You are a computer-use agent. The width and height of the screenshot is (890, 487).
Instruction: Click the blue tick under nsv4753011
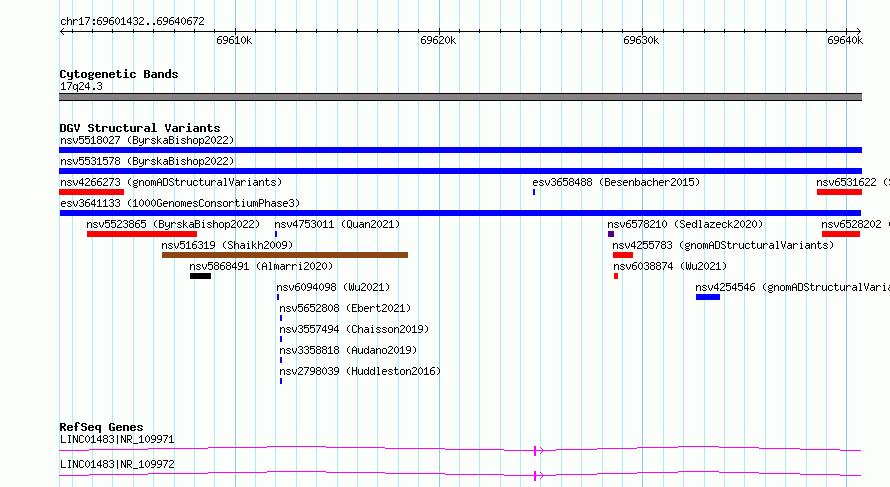[276, 234]
